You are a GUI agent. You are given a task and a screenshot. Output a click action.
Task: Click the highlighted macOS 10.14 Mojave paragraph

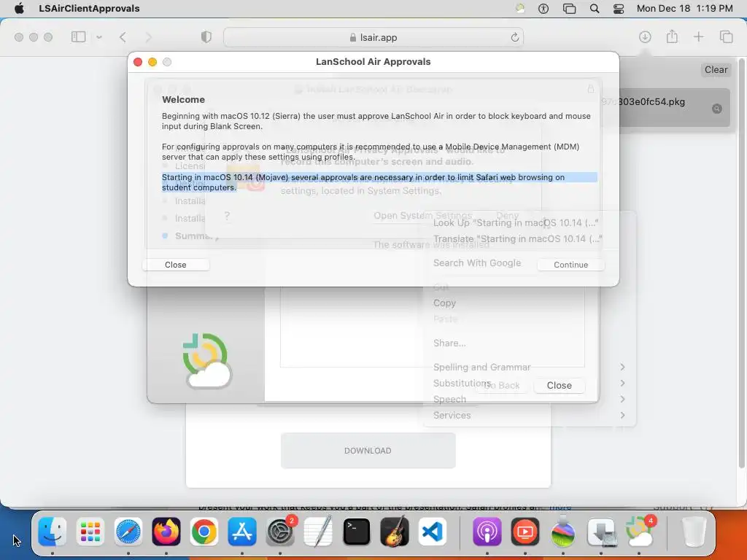(379, 182)
